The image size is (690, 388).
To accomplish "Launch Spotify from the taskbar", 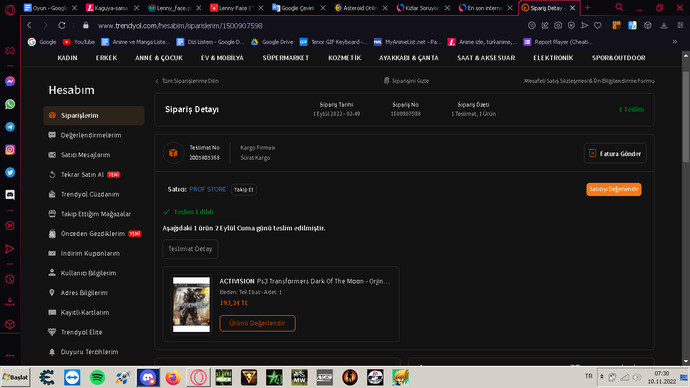I will point(97,377).
